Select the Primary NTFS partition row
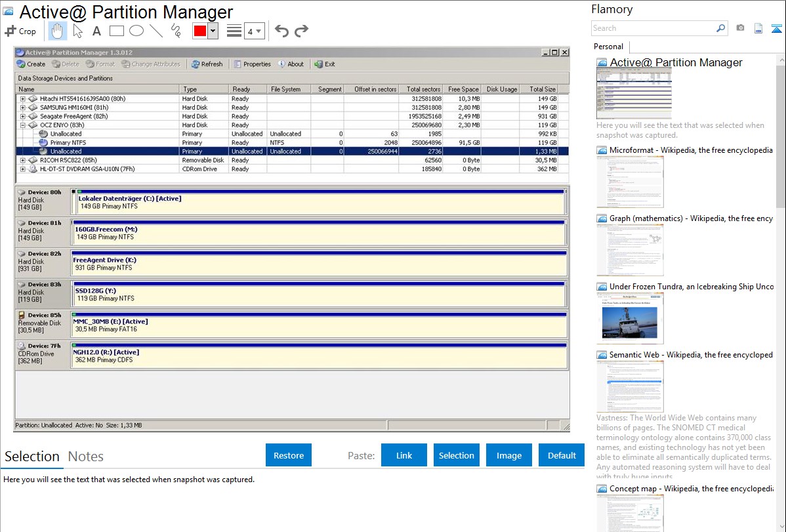The image size is (786, 532). click(x=292, y=143)
